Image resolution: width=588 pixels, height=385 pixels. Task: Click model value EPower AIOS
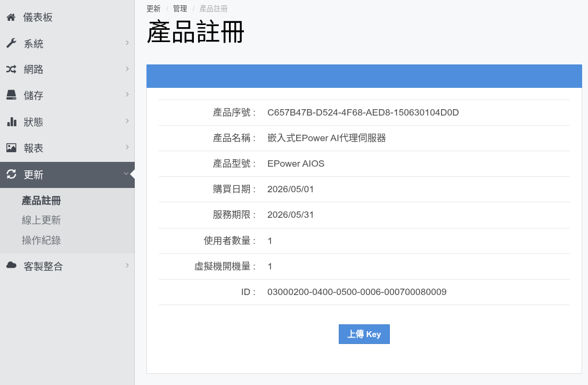tap(296, 163)
